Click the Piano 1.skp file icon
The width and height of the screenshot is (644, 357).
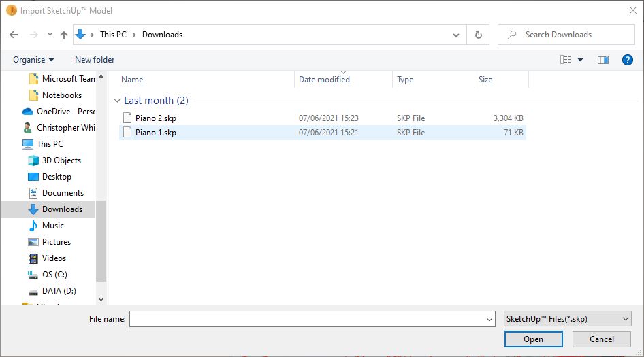[127, 133]
